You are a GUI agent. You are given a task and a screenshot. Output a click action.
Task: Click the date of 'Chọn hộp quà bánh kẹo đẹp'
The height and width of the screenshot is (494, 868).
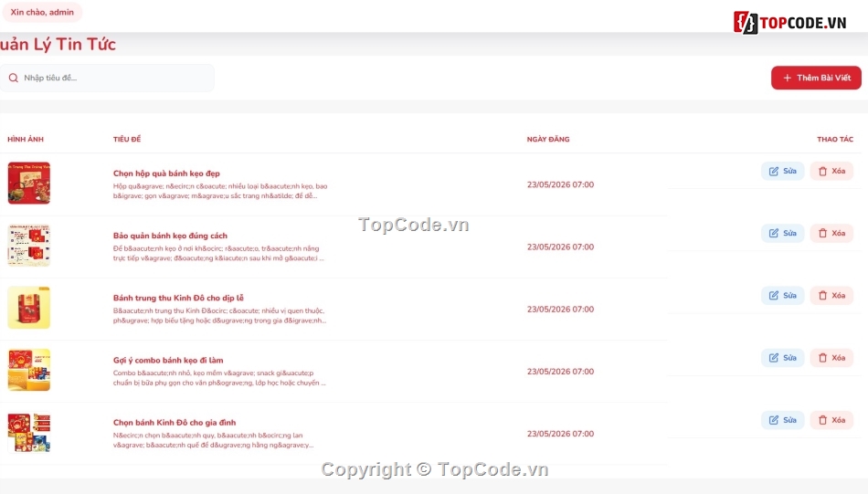(560, 184)
